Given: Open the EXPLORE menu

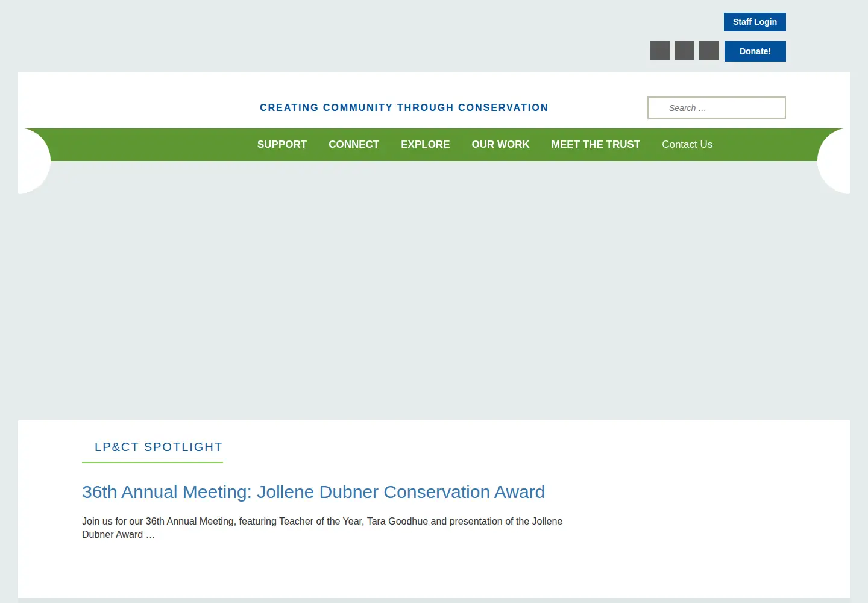Looking at the screenshot, I should [x=426, y=145].
